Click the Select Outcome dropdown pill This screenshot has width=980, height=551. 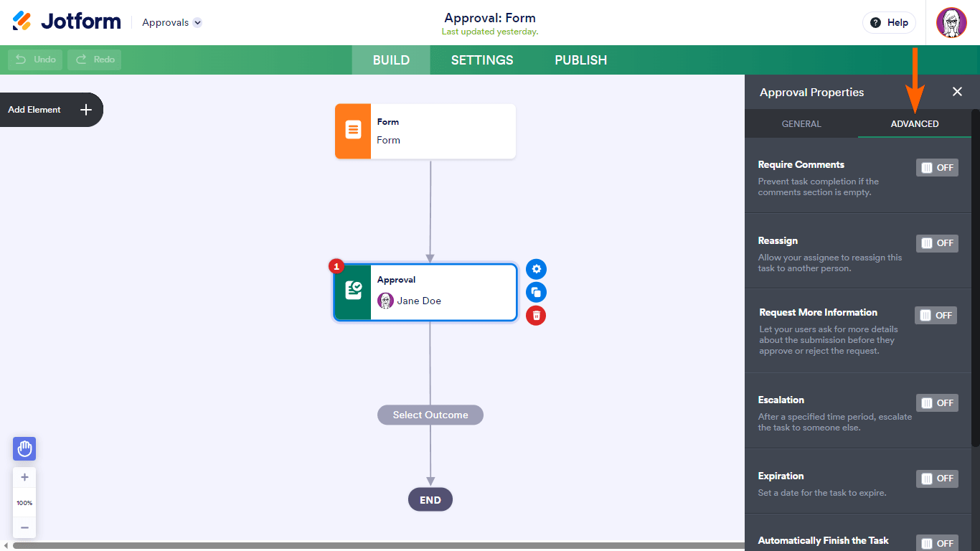(430, 415)
